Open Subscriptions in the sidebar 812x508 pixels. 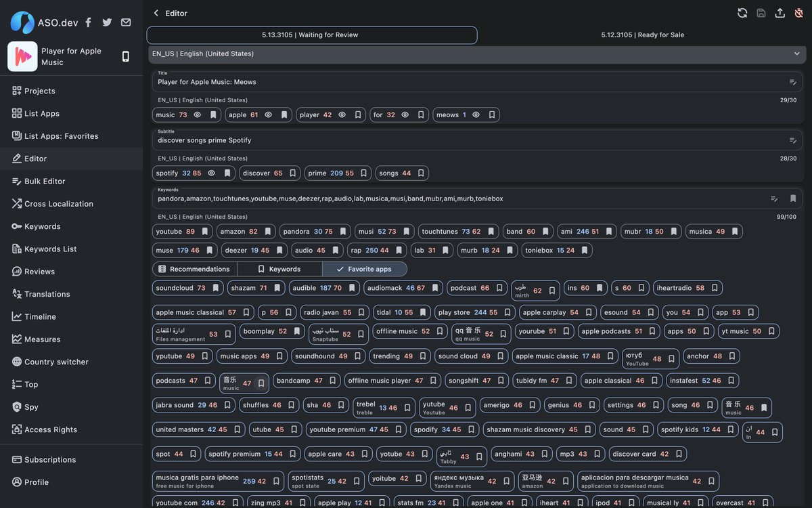pyautogui.click(x=71, y=459)
